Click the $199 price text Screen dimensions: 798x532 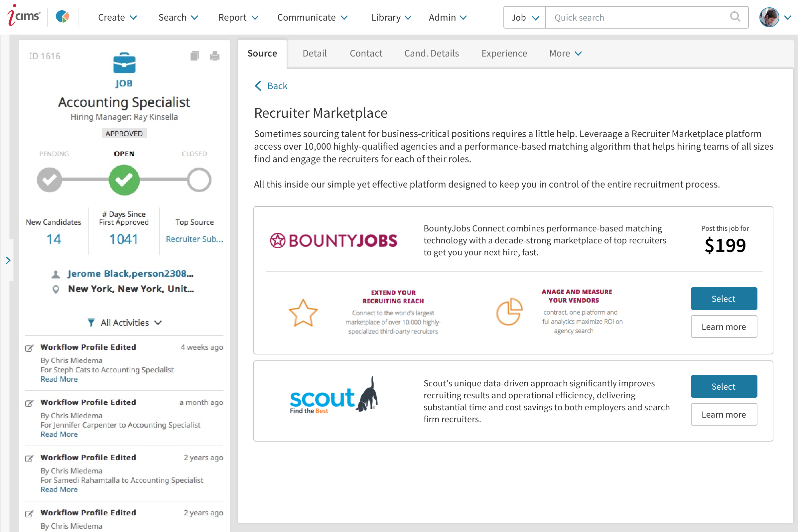click(725, 245)
